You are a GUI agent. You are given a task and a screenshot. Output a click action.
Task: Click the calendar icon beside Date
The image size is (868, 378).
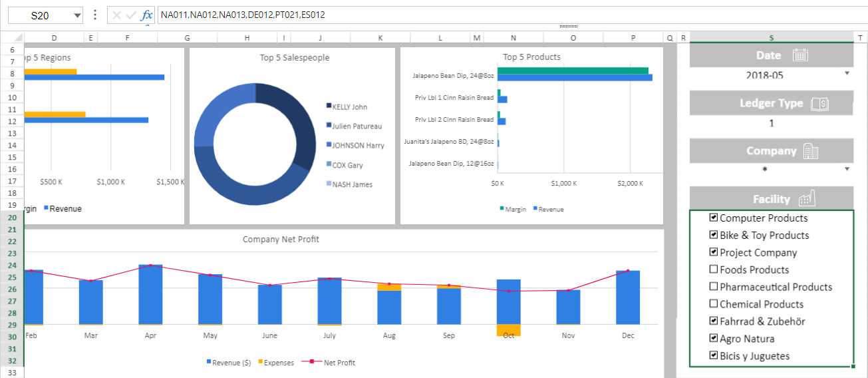800,55
